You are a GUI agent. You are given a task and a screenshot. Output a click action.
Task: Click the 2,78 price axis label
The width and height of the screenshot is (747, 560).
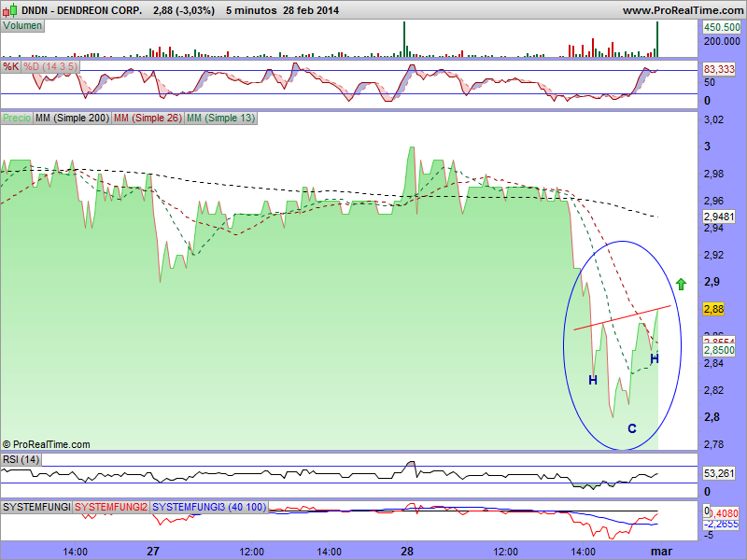[x=713, y=444]
